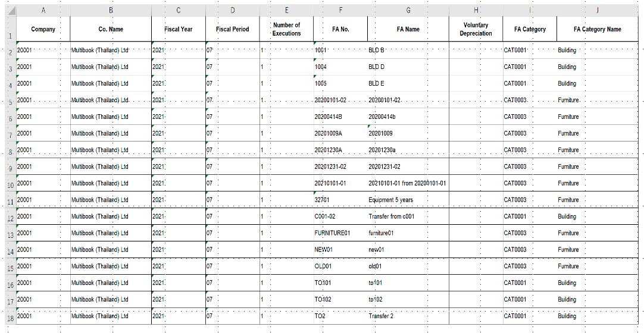Select row 12 header
Screen dimensions: 644x336
tap(10, 216)
